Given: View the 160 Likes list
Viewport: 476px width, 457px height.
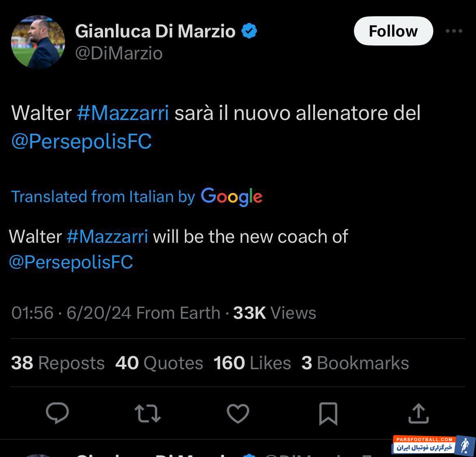Looking at the screenshot, I should (252, 363).
